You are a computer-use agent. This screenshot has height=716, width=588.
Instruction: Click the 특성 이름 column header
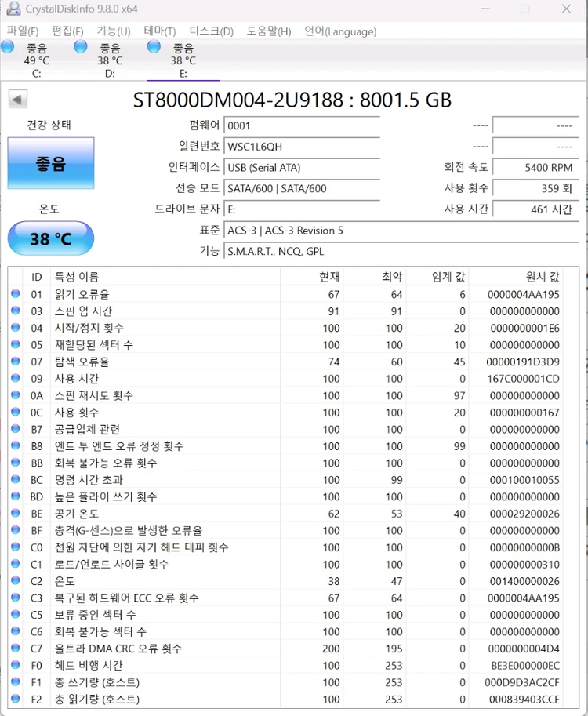165,277
